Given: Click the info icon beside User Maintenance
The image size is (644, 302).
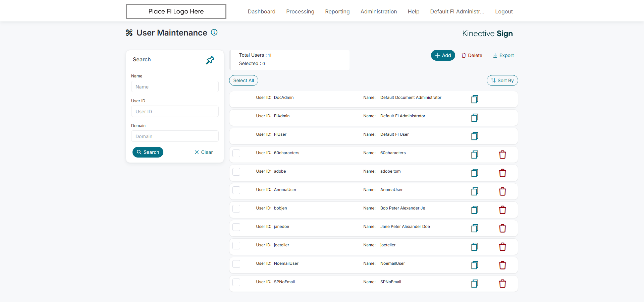Looking at the screenshot, I should (x=214, y=33).
